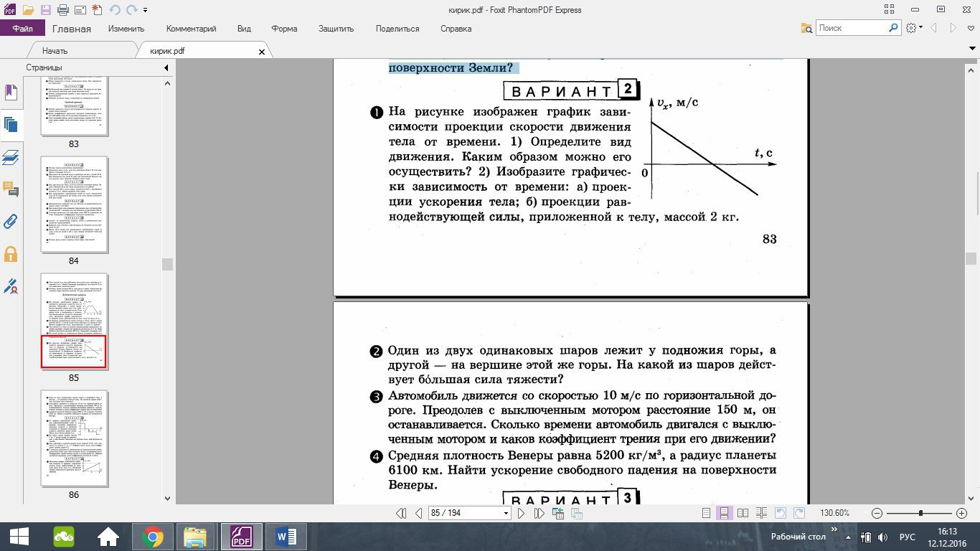Viewport: 980px width, 551px height.
Task: Open the Security lock panel icon
Action: pyautogui.click(x=11, y=253)
